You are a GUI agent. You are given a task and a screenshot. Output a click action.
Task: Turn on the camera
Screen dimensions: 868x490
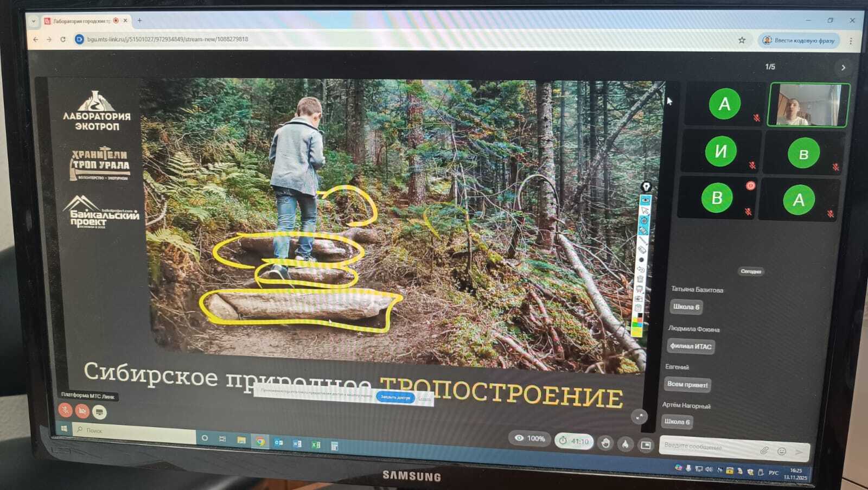tap(82, 411)
